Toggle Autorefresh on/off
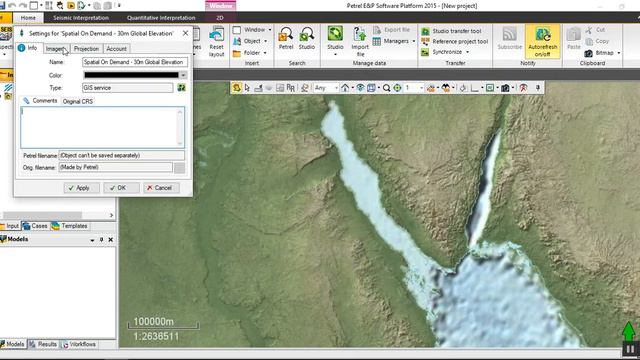The height and width of the screenshot is (360, 640). pos(542,42)
